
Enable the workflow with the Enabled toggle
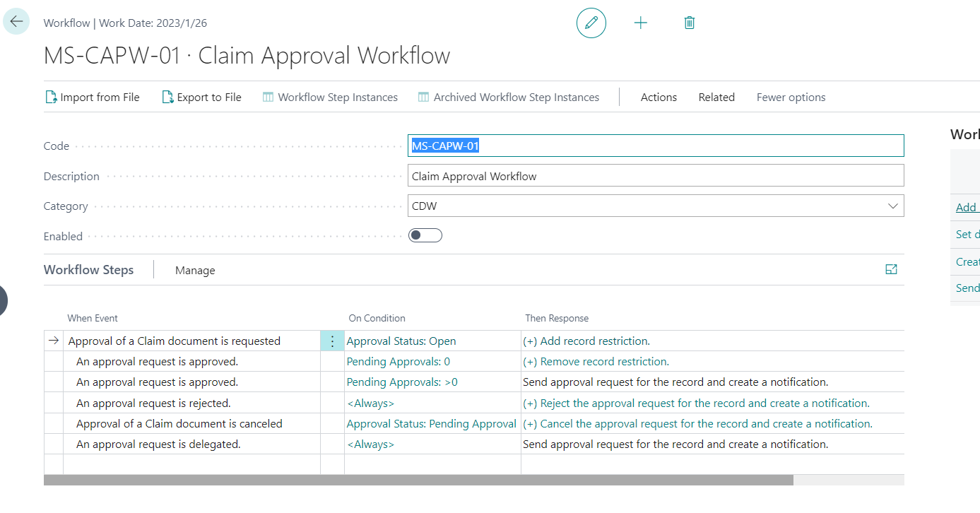click(425, 235)
